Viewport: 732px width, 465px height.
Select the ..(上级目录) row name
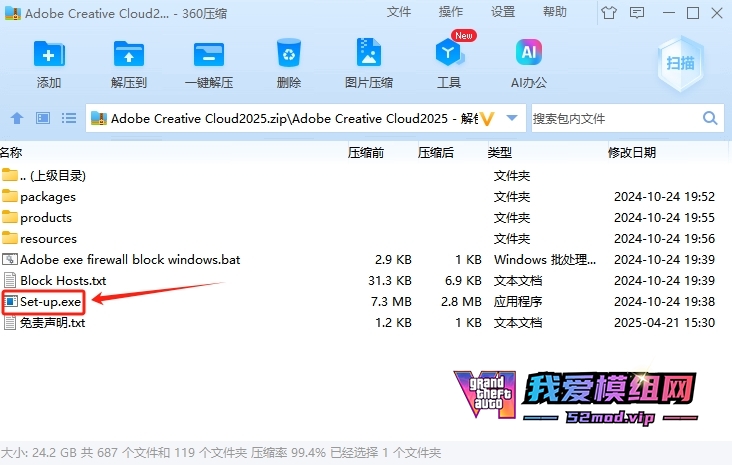point(53,176)
